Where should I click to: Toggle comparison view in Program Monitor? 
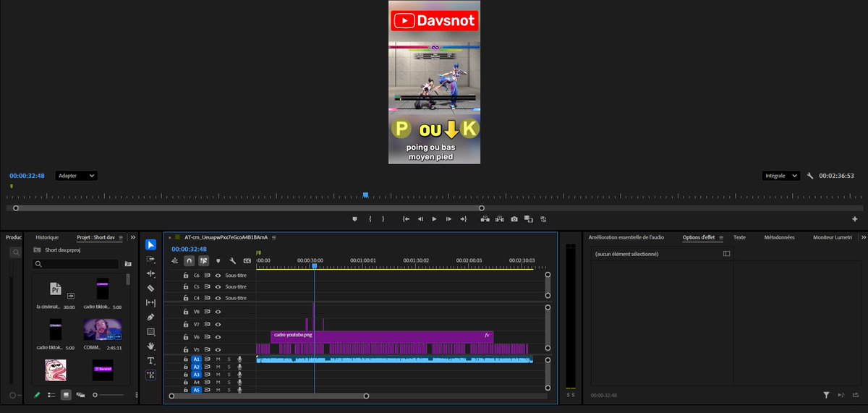(x=528, y=218)
